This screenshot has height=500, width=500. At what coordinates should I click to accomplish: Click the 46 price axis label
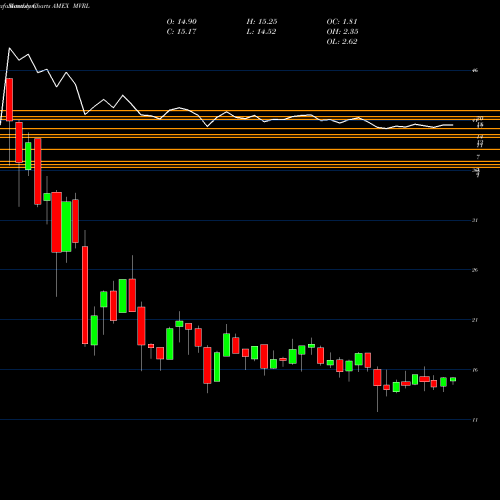coord(475,70)
